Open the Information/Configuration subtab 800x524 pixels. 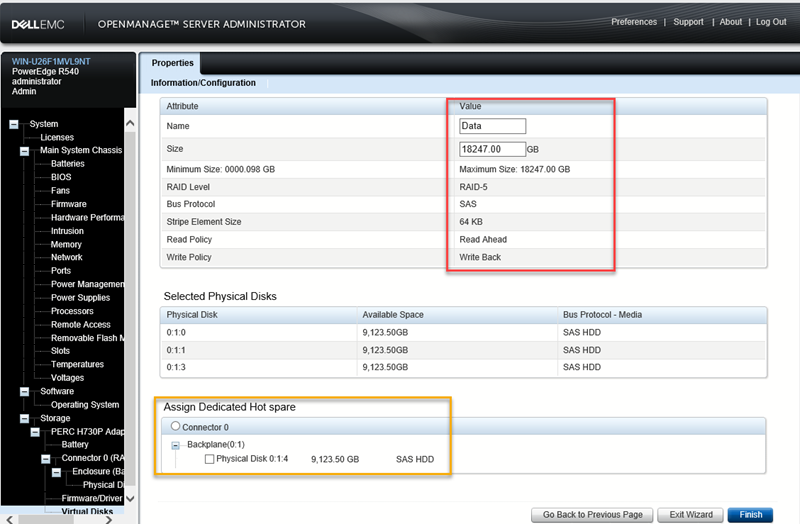(203, 83)
